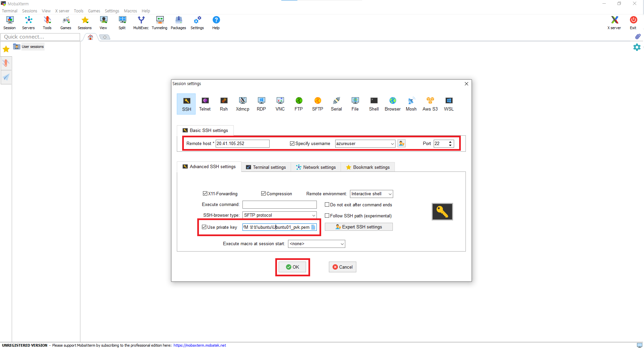
Task: Open the Execute macro at session start dropdown
Action: pos(316,244)
